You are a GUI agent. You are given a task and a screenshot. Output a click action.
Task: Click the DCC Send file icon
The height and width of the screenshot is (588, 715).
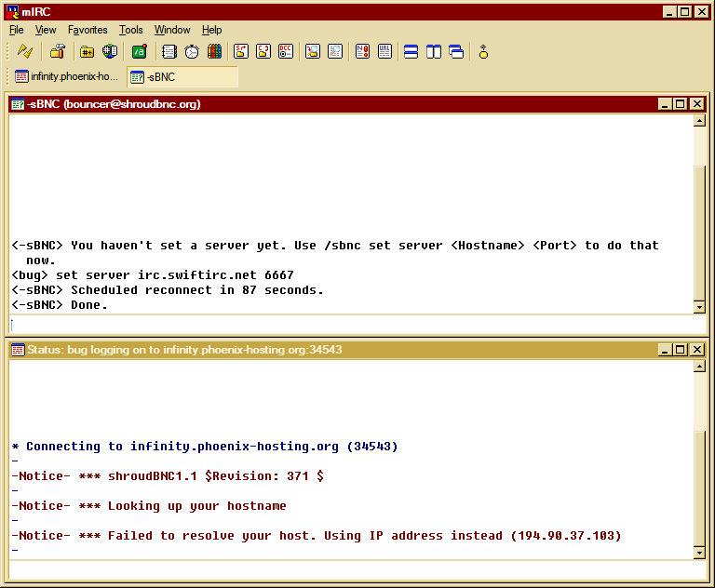coord(241,51)
